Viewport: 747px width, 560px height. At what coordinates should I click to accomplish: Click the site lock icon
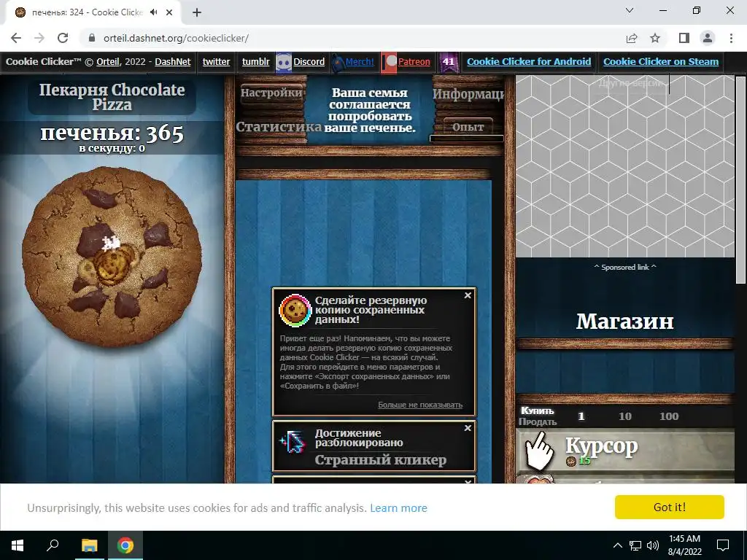tap(92, 38)
